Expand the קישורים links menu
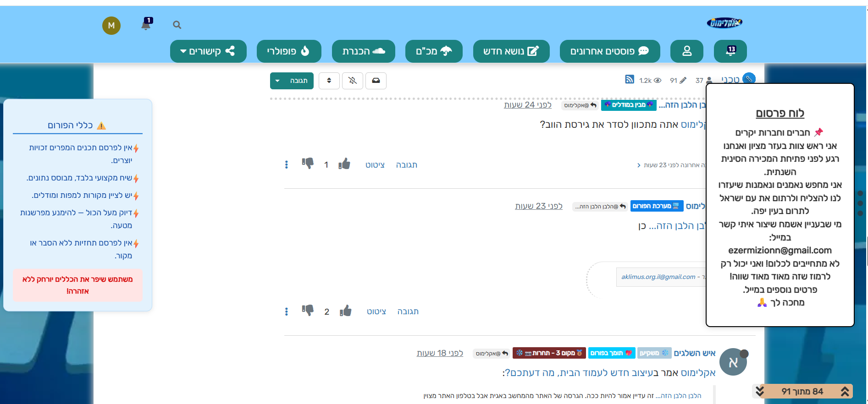Image resolution: width=868 pixels, height=404 pixels. (208, 51)
